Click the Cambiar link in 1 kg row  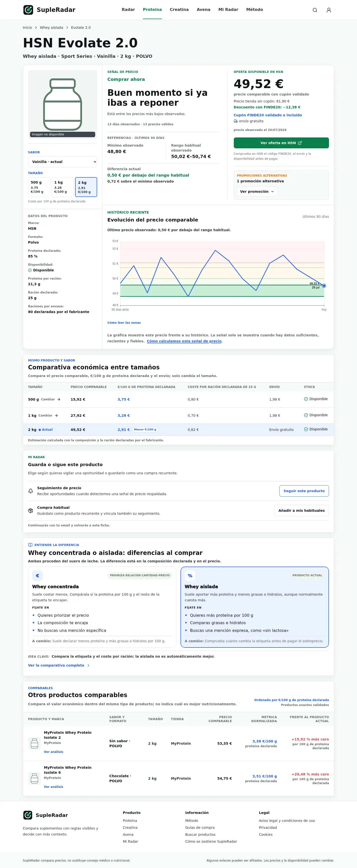pos(45,416)
